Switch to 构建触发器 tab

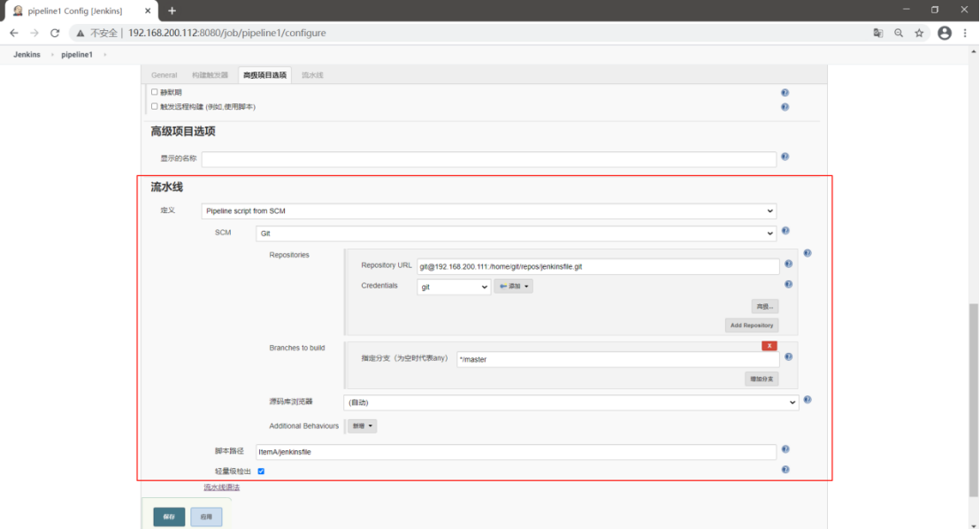210,75
